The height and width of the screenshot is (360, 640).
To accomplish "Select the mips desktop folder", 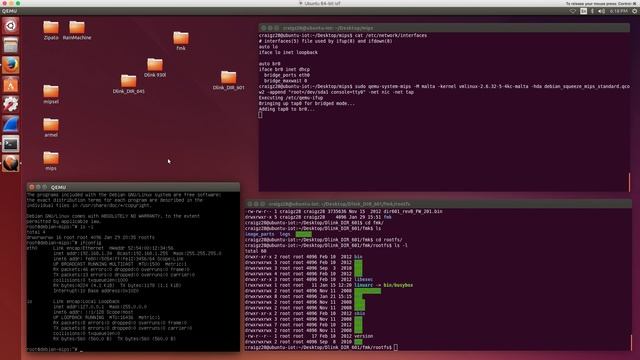I will click(51, 161).
